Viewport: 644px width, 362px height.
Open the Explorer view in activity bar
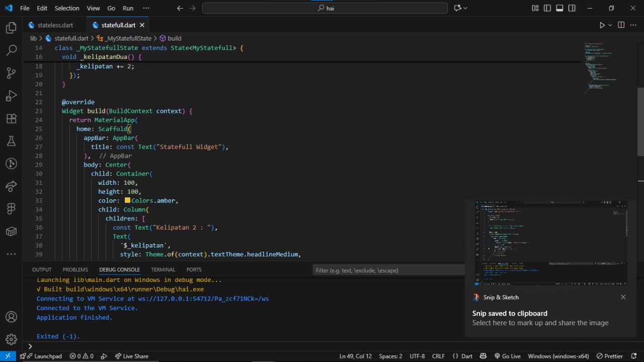coord(11,28)
